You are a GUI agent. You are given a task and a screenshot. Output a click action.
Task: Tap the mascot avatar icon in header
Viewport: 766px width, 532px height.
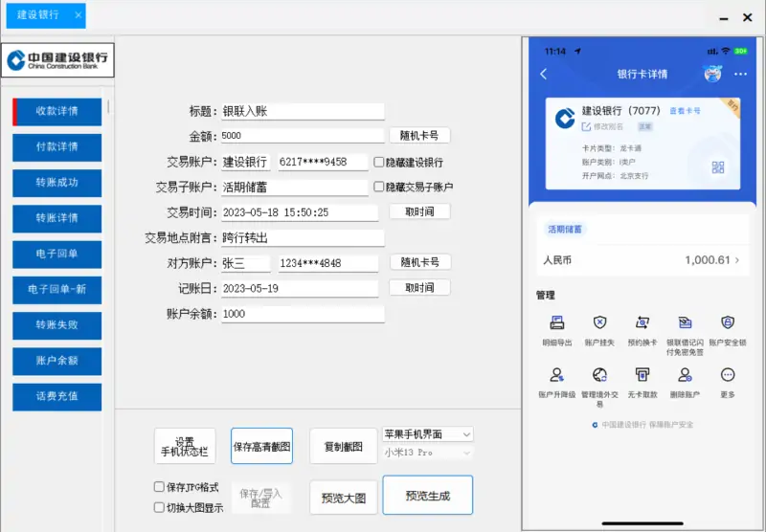tap(712, 74)
